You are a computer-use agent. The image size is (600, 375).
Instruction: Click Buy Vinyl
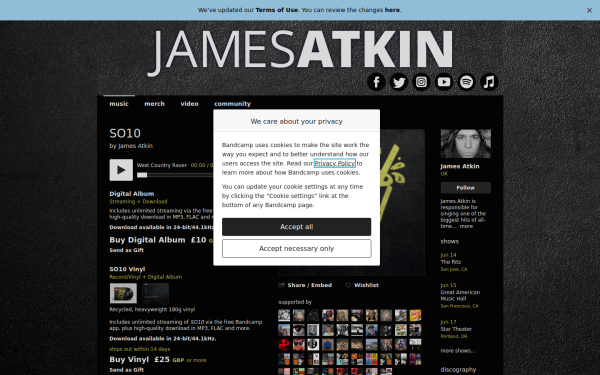point(129,360)
